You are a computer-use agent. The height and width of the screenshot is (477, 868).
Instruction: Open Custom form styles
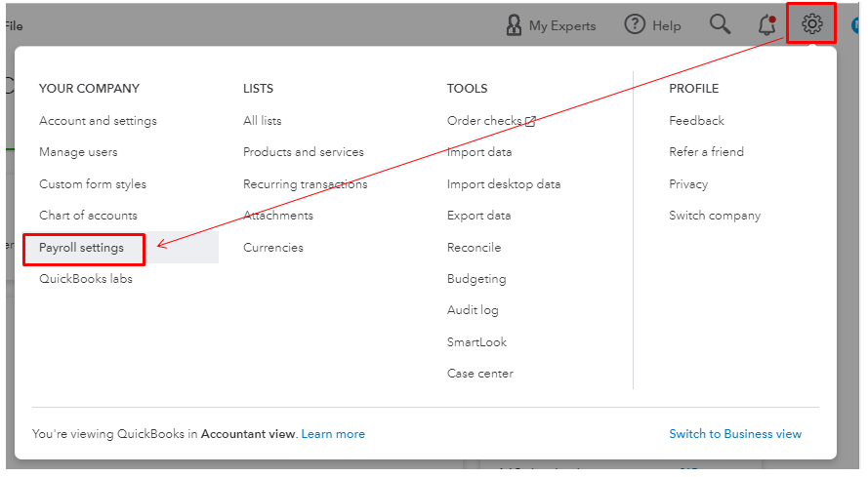tap(93, 184)
